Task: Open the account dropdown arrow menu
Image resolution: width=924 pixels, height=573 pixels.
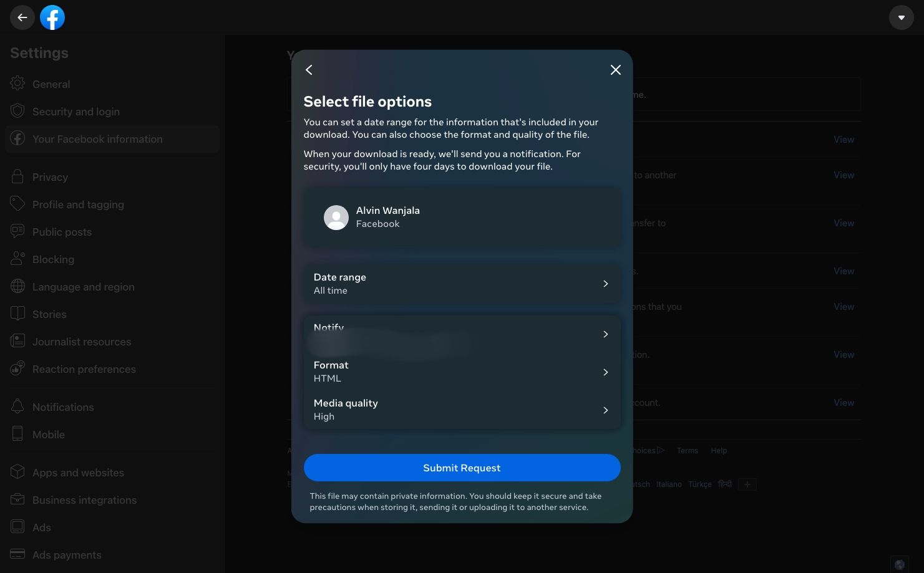Action: point(901,17)
